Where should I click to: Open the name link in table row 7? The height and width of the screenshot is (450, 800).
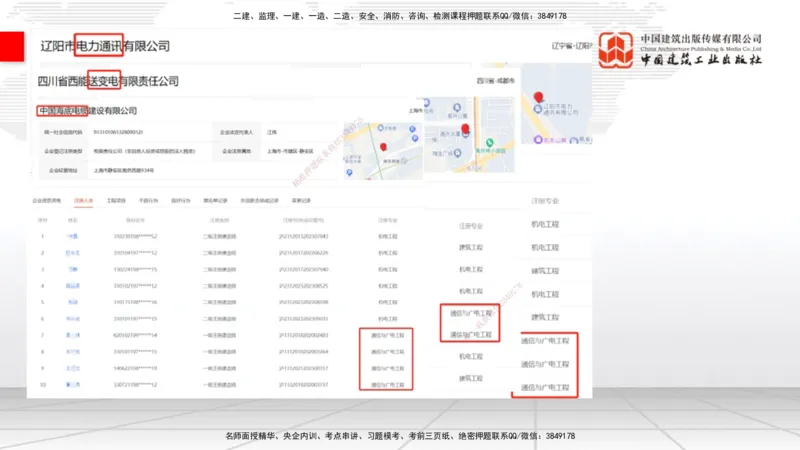[72, 335]
